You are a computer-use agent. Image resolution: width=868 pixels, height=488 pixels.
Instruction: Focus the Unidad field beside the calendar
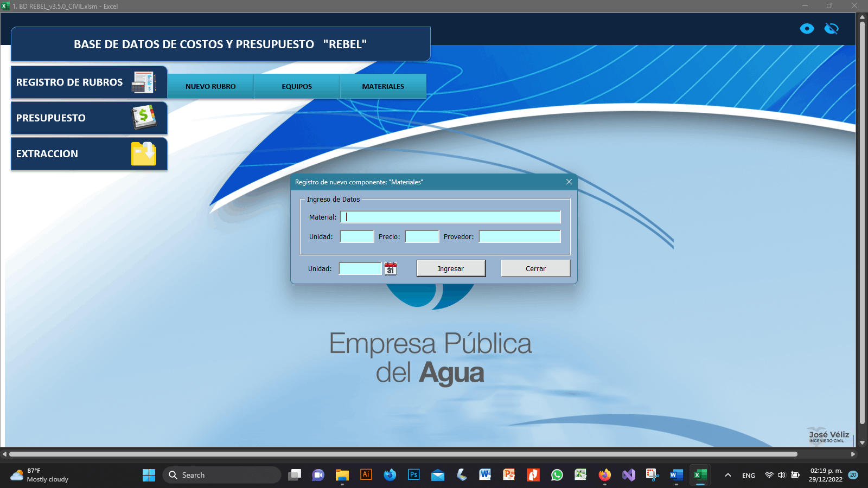[361, 268]
